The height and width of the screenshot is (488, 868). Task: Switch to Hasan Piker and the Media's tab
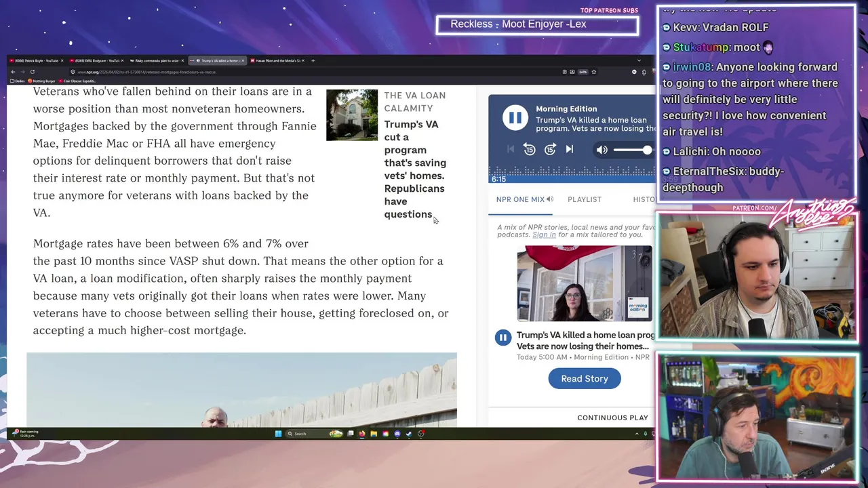(x=276, y=60)
